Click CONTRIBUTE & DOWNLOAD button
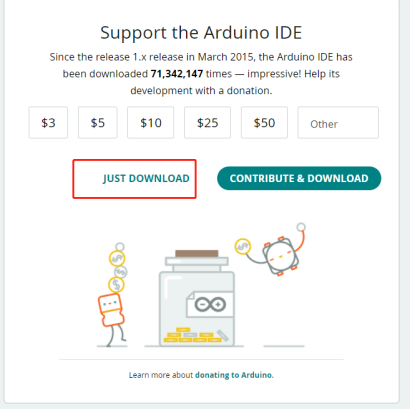 point(299,178)
